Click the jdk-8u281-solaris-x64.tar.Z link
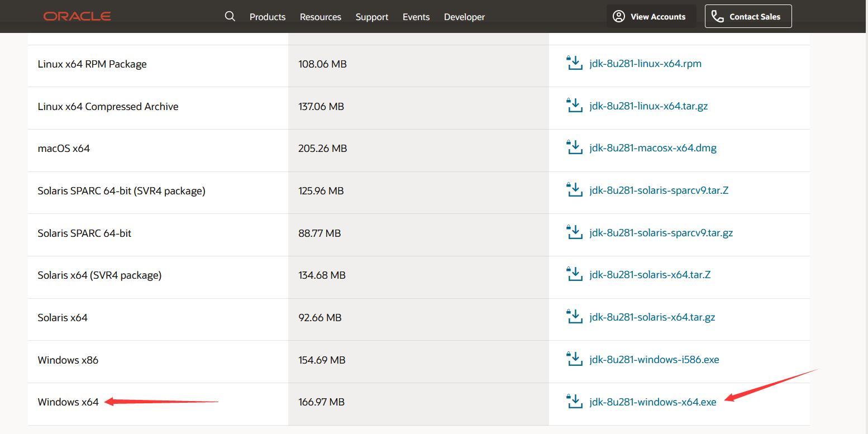The width and height of the screenshot is (868, 434). point(650,275)
